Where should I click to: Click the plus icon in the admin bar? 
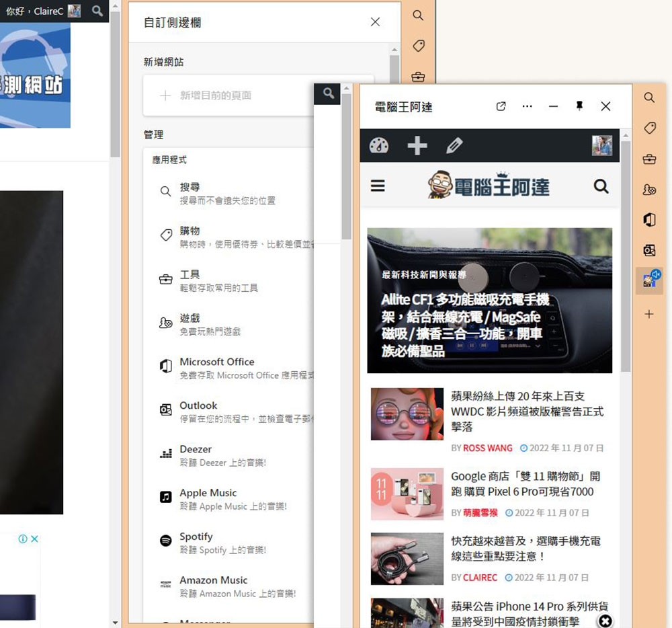tap(417, 145)
